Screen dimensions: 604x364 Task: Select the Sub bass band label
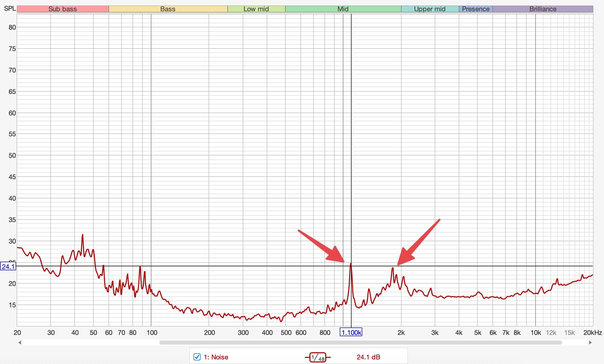(x=63, y=9)
